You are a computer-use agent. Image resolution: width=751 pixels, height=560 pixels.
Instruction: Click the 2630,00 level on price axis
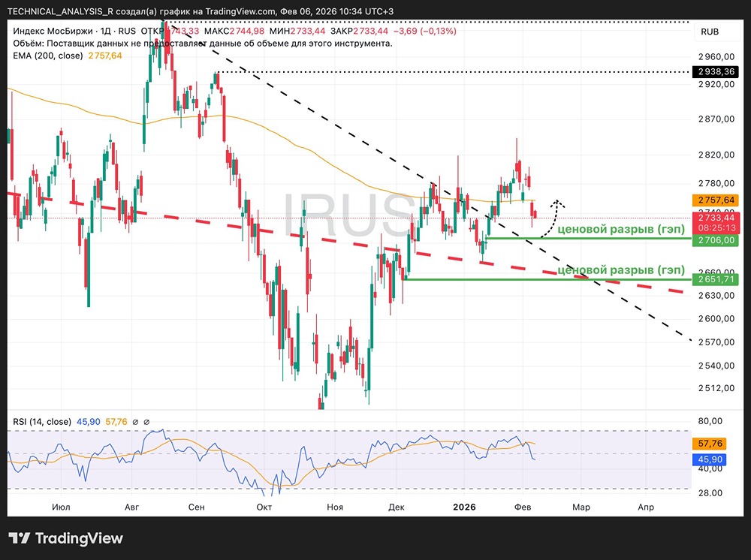(x=716, y=295)
